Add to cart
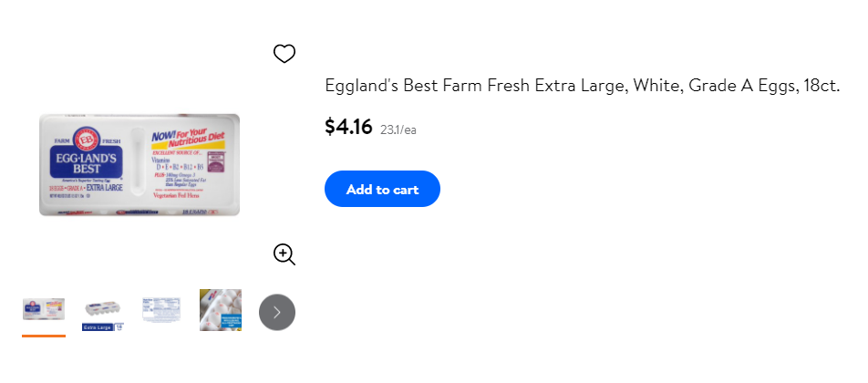Image resolution: width=868 pixels, height=383 pixels. (x=383, y=189)
